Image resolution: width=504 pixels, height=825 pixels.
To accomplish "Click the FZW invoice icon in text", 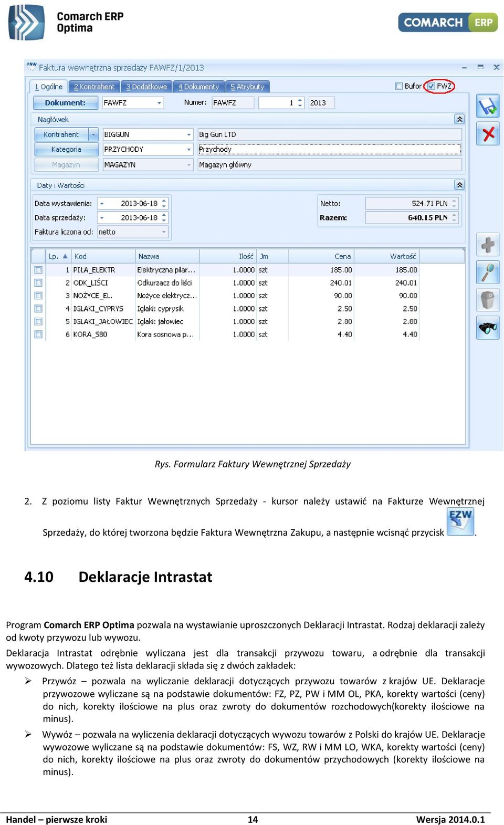I will 460,521.
